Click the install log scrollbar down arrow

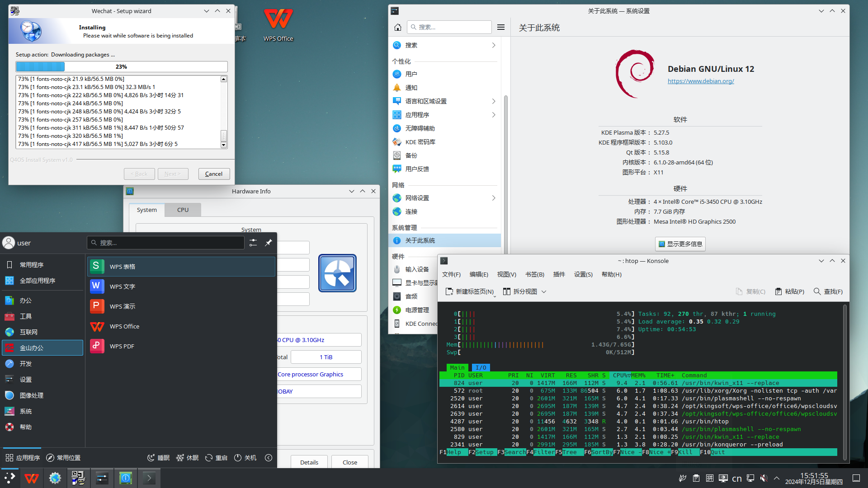click(x=223, y=145)
